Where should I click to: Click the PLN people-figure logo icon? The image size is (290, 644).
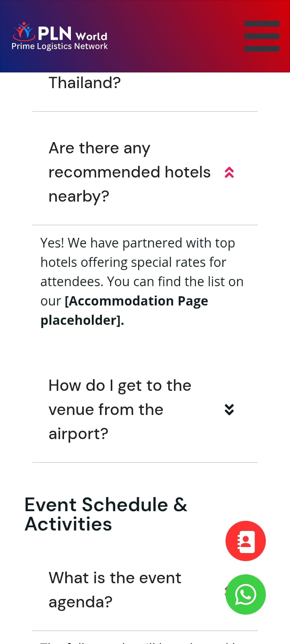[x=24, y=31]
